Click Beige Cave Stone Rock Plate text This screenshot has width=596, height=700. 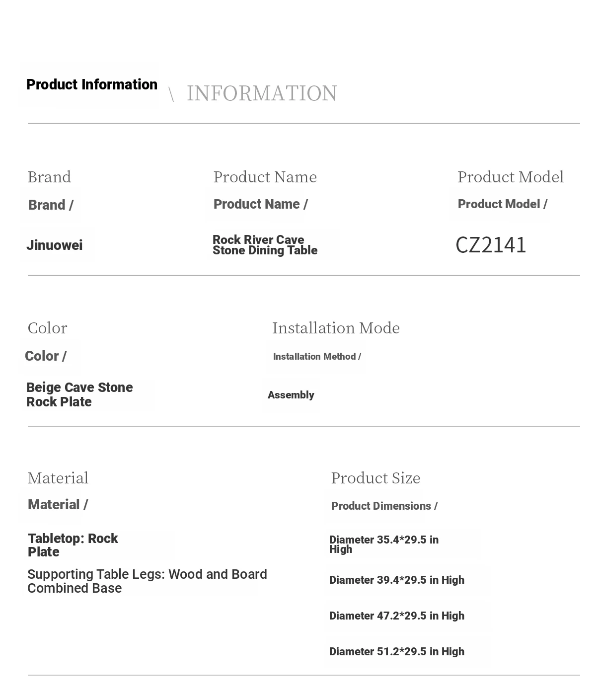point(79,394)
